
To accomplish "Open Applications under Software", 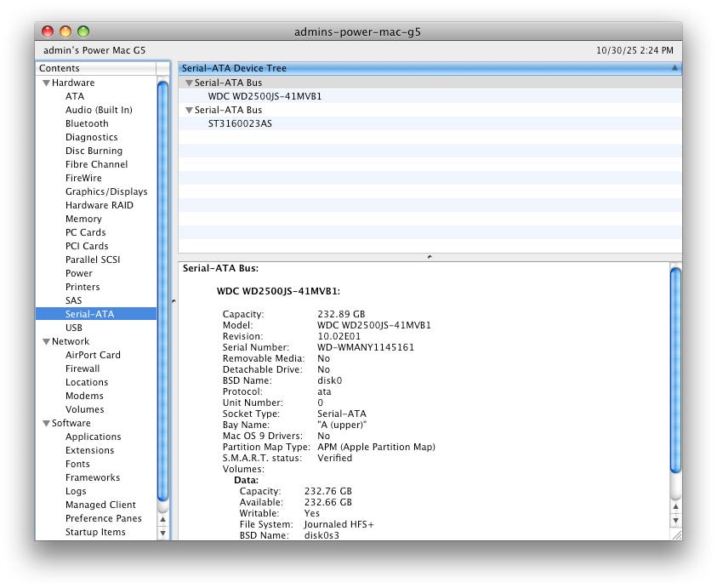I will click(x=93, y=437).
